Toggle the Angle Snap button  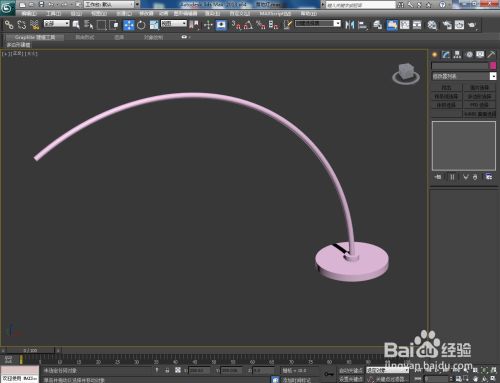tap(248, 25)
